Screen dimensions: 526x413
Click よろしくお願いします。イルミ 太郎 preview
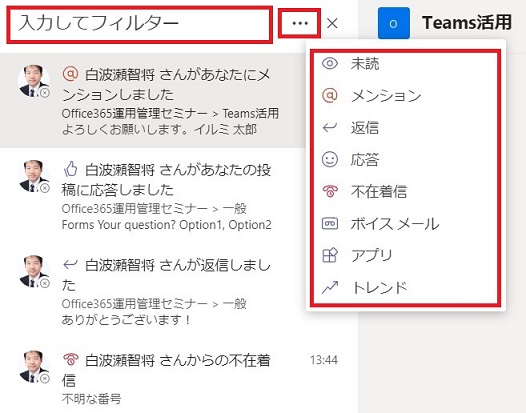pyautogui.click(x=159, y=129)
